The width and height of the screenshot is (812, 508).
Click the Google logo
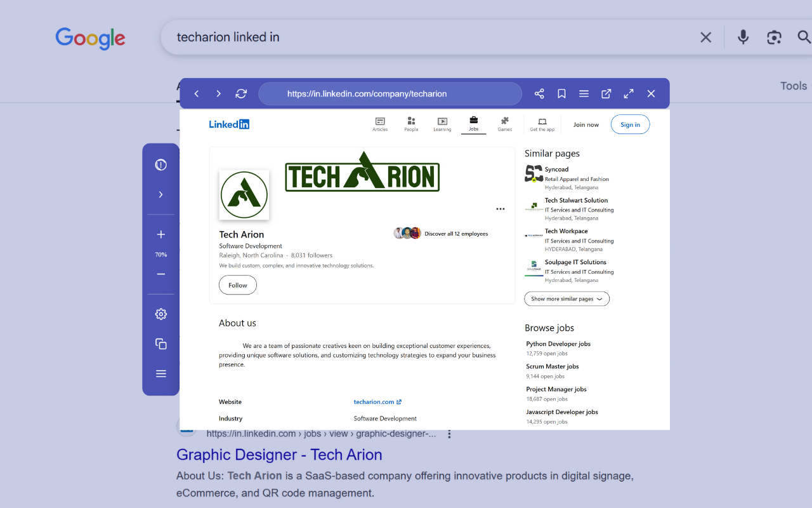pos(90,38)
